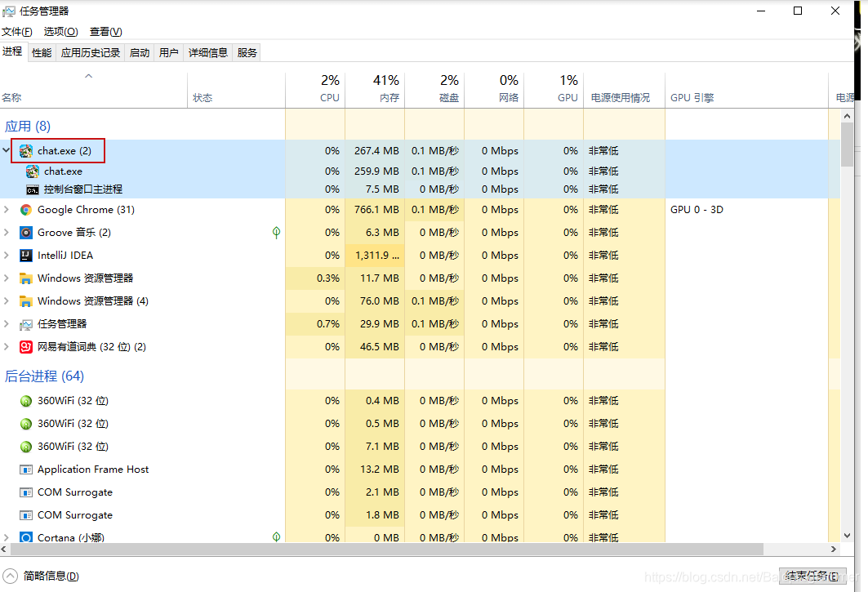Expand the Google Chrome (31) group

pos(6,209)
